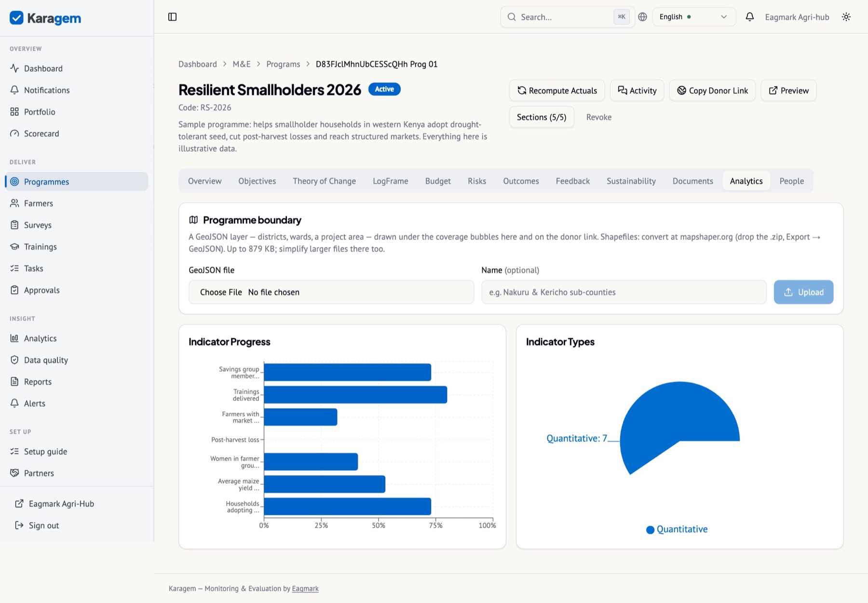The image size is (868, 603).
Task: Open Eagmark Agri-Hub external link
Action: pyautogui.click(x=77, y=504)
